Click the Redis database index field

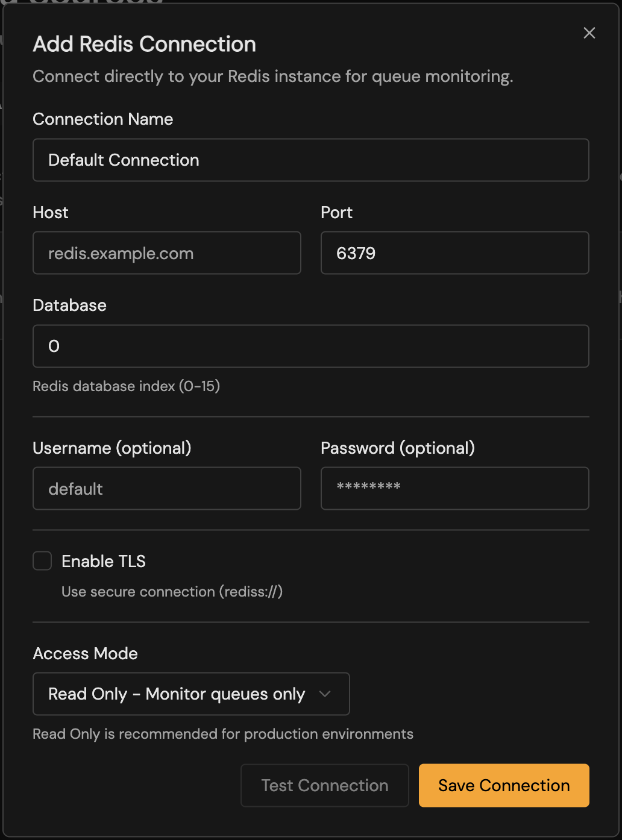tap(310, 346)
